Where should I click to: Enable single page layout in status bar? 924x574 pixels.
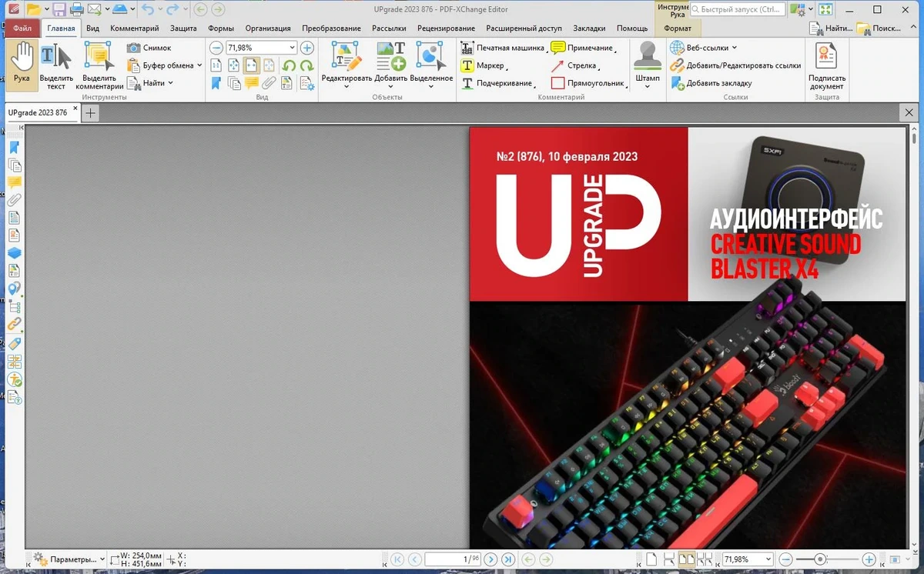click(651, 559)
